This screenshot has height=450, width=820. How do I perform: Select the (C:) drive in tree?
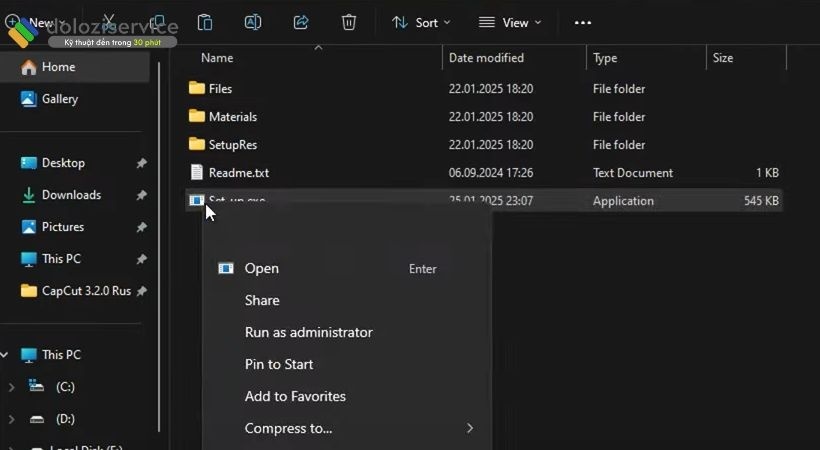pyautogui.click(x=65, y=387)
